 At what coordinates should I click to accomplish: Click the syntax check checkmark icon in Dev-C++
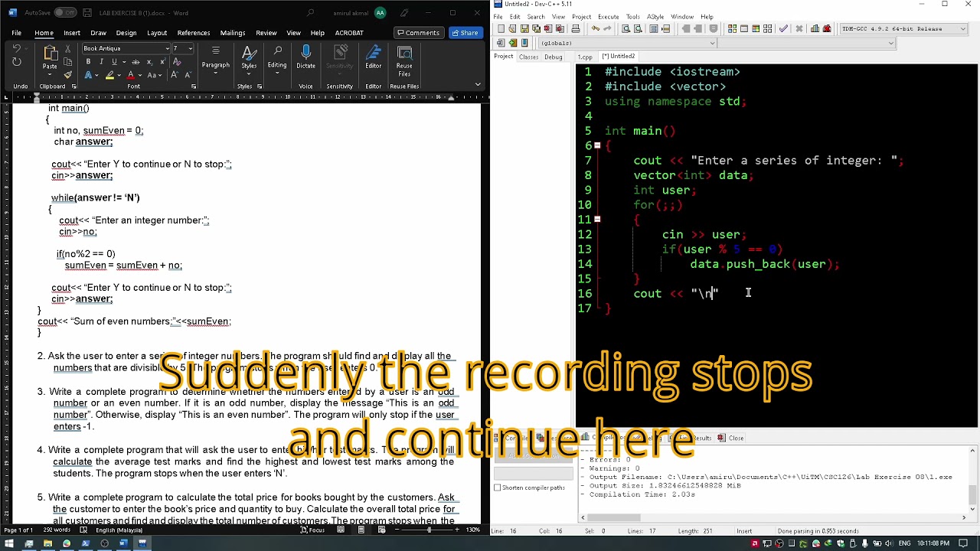(x=783, y=28)
